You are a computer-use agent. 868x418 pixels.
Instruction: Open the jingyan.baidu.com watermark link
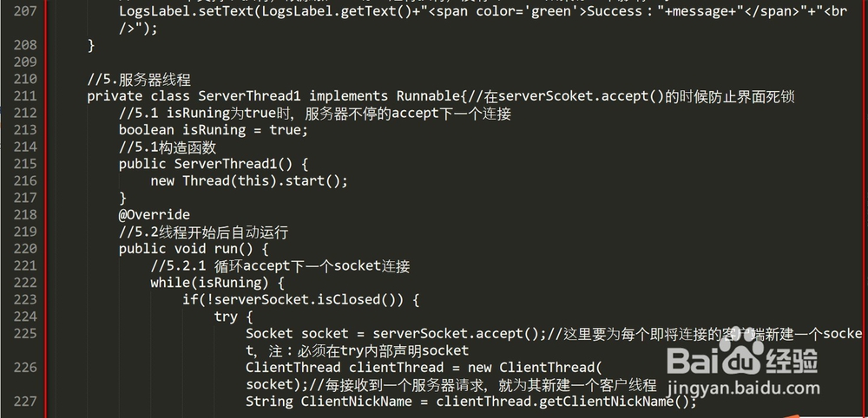[x=744, y=389]
